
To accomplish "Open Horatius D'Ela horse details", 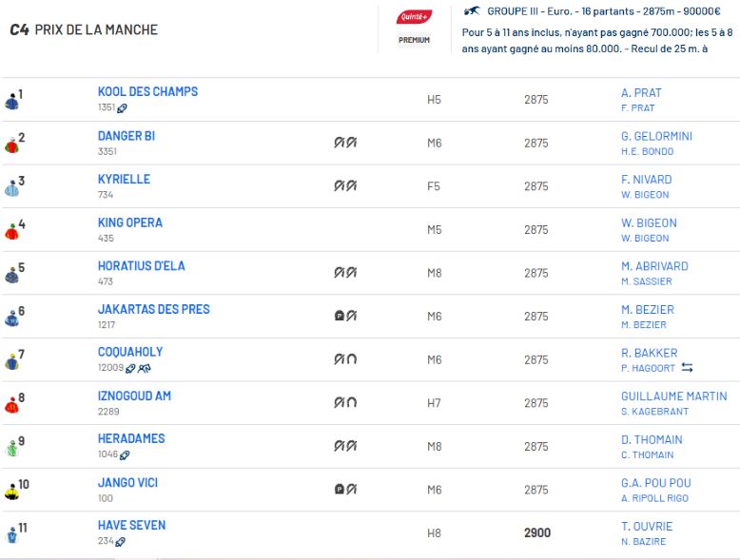I will [x=140, y=265].
